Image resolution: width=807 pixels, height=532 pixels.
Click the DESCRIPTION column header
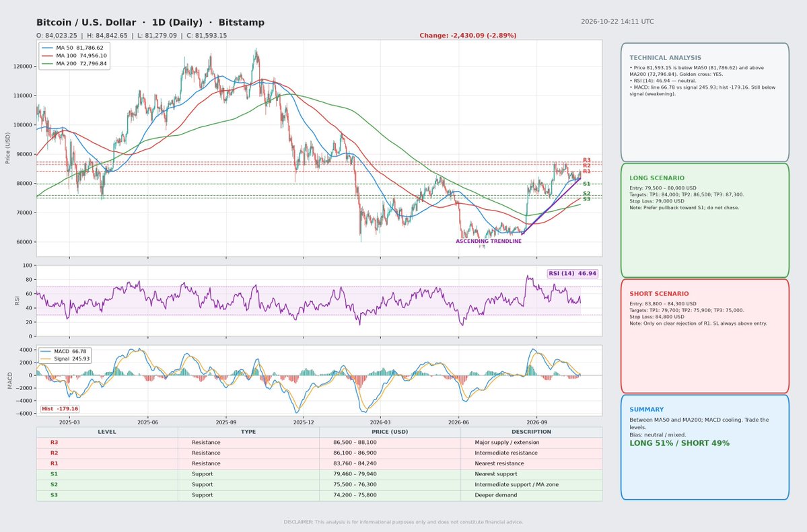(531, 432)
